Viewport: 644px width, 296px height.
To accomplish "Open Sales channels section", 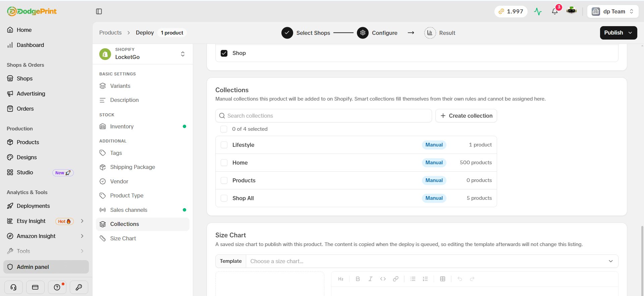I will (143, 210).
